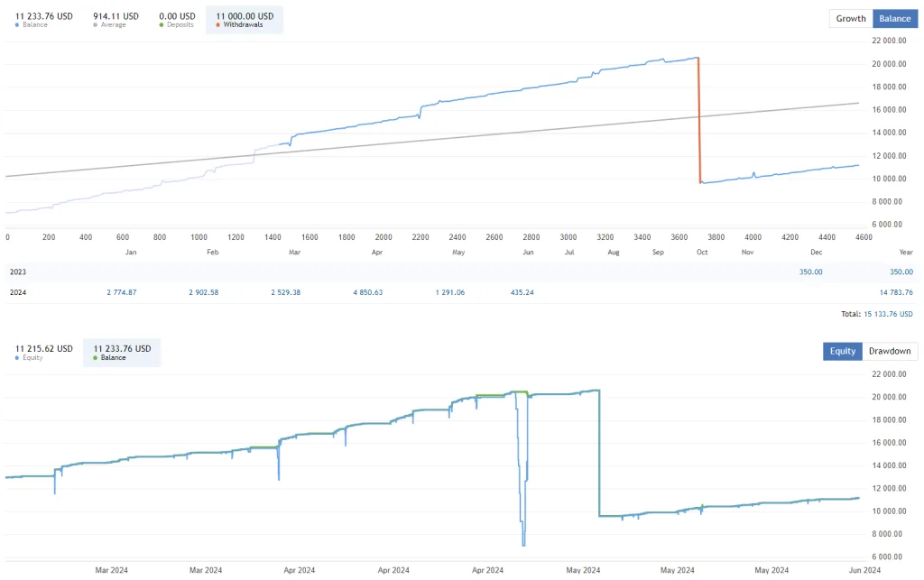The height and width of the screenshot is (580, 924).
Task: Click the 2024 year row label
Action: [x=19, y=292]
